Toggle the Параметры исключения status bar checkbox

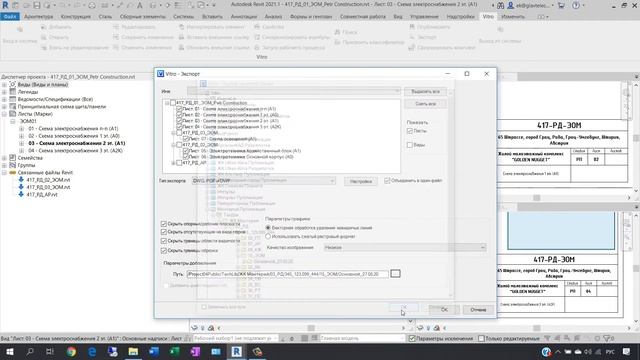[412, 338]
